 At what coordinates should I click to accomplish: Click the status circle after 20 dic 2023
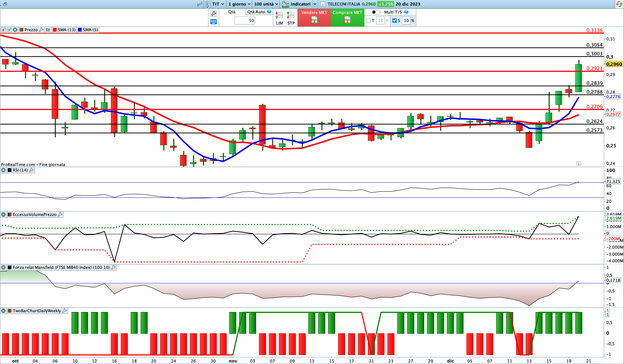pos(424,4)
